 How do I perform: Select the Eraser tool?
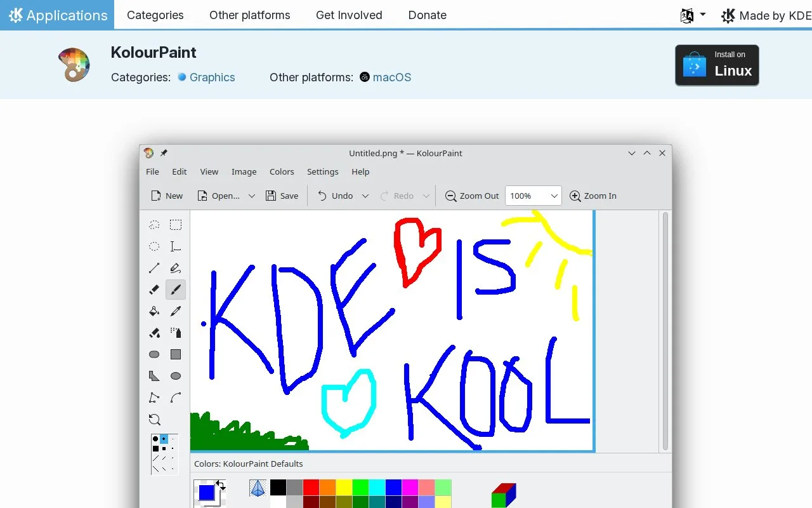[x=154, y=290]
